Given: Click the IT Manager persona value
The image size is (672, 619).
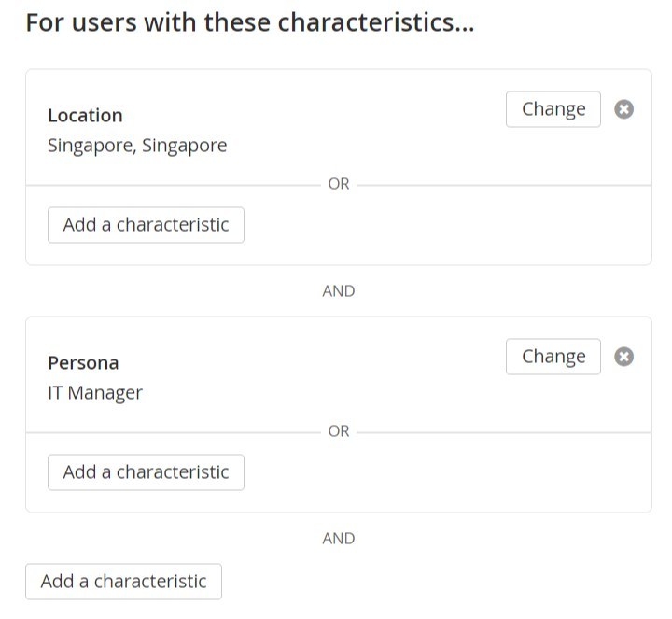Looking at the screenshot, I should point(95,393).
